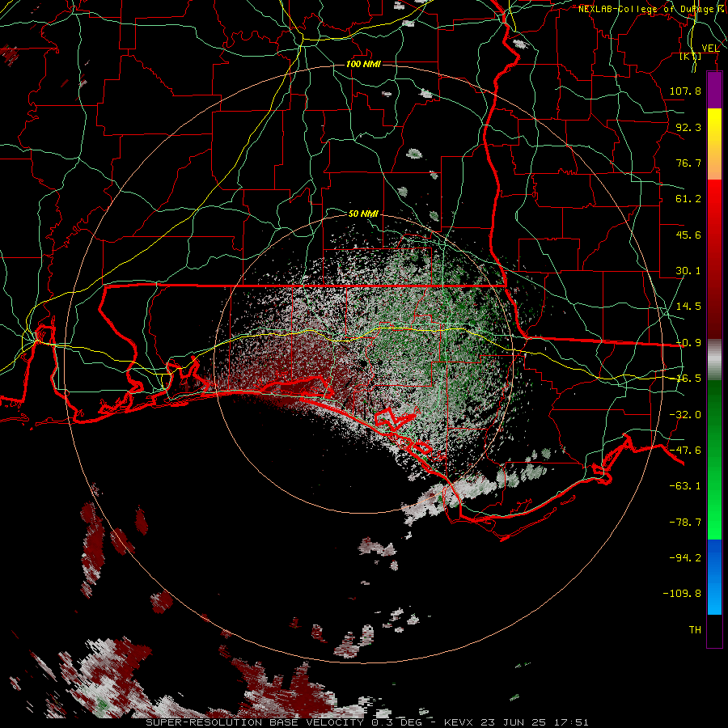Image resolution: width=728 pixels, height=728 pixels.
Task: Click the 92.3 value on the velocity scale
Action: click(688, 127)
